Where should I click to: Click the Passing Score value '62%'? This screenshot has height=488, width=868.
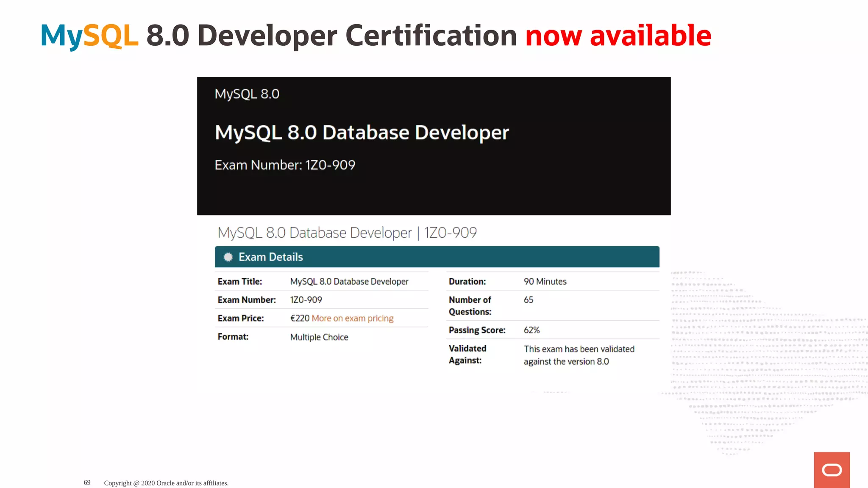[532, 330]
